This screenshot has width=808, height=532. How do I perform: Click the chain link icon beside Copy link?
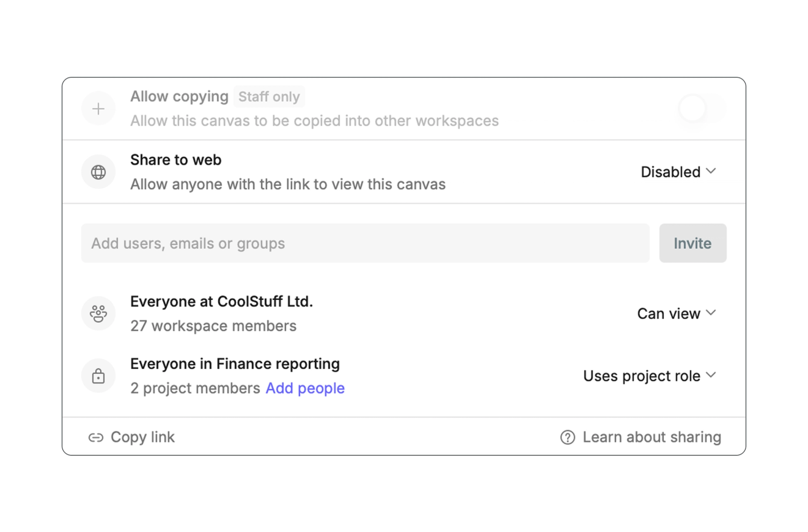click(x=96, y=437)
